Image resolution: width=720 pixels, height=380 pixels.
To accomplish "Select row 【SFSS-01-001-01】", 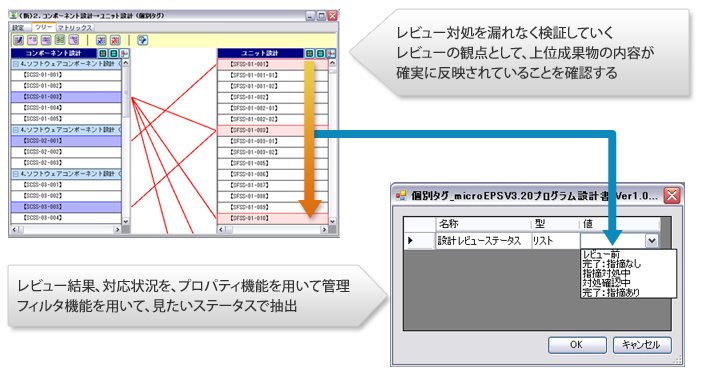I will 273,75.
